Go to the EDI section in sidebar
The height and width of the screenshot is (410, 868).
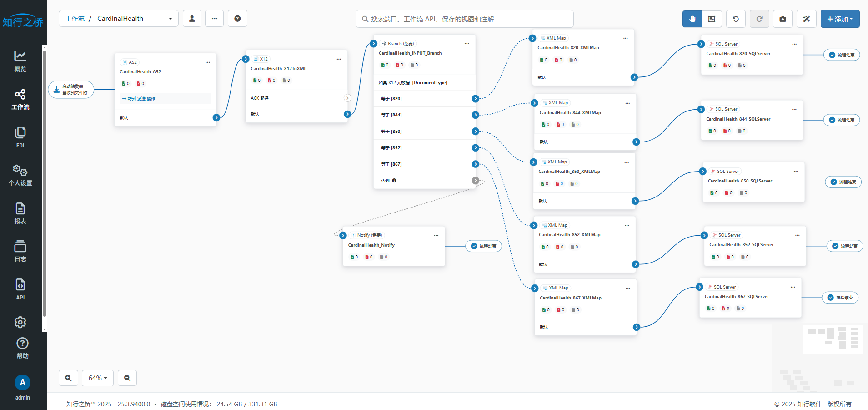pyautogui.click(x=20, y=137)
